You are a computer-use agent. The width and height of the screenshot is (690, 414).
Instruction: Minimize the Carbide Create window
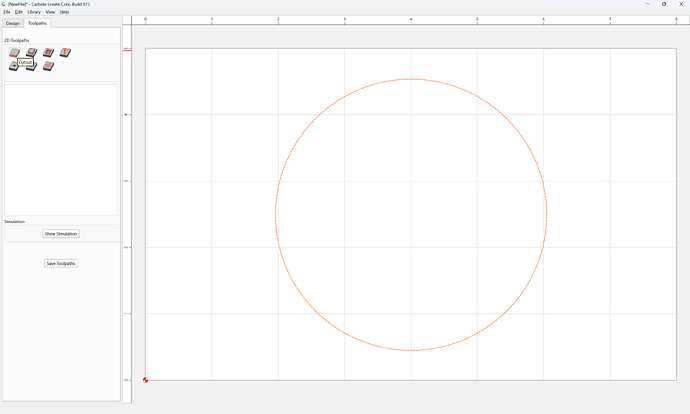click(647, 4)
